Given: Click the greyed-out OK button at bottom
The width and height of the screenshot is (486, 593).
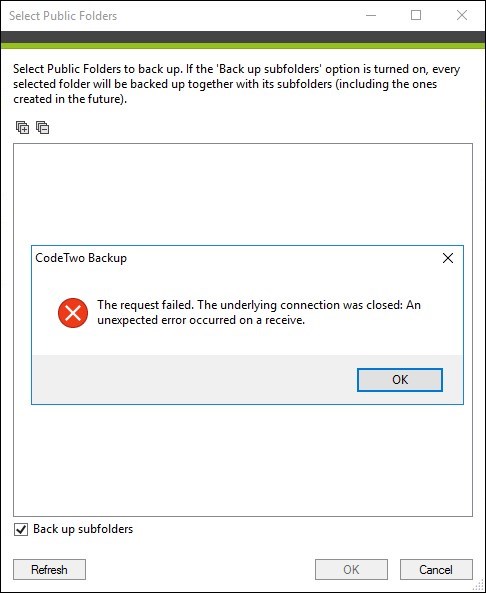Looking at the screenshot, I should pos(351,570).
